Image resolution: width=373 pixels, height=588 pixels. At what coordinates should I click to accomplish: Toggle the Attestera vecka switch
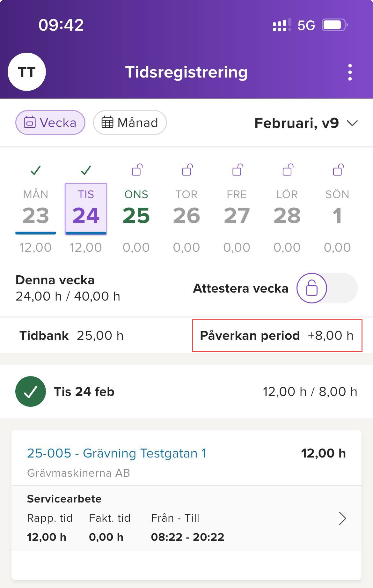pos(327,288)
